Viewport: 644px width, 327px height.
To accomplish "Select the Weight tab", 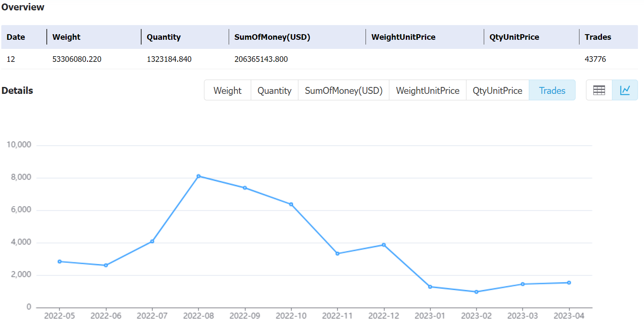I will point(227,90).
